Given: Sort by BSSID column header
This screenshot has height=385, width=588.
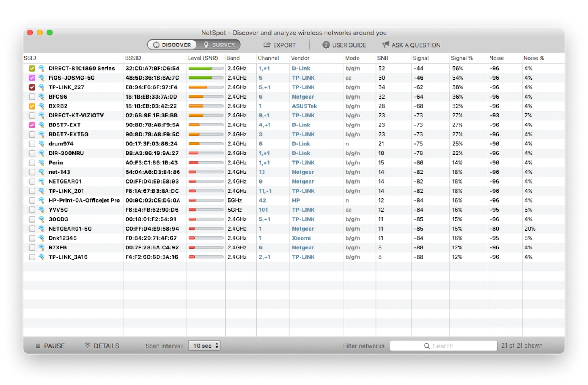Looking at the screenshot, I should (x=133, y=58).
